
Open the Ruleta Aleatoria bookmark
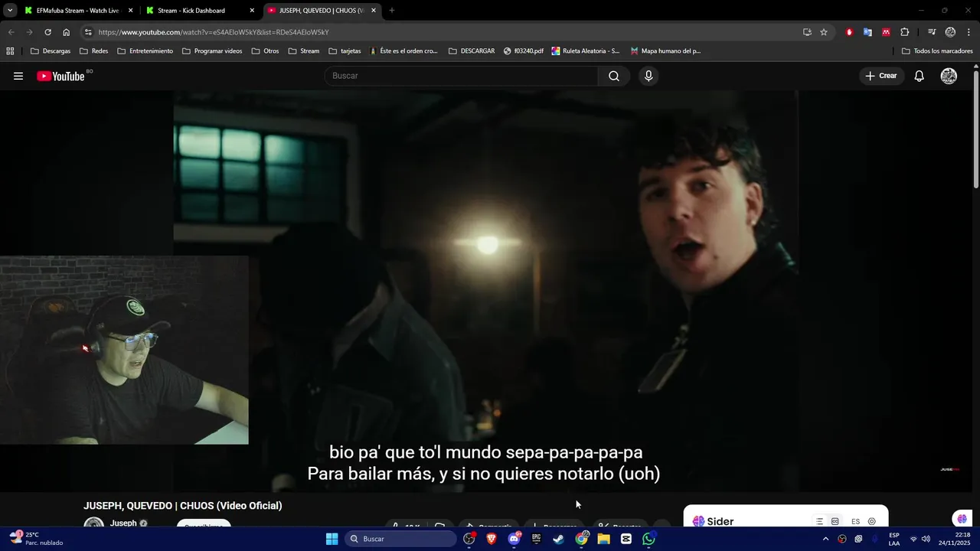coord(586,51)
